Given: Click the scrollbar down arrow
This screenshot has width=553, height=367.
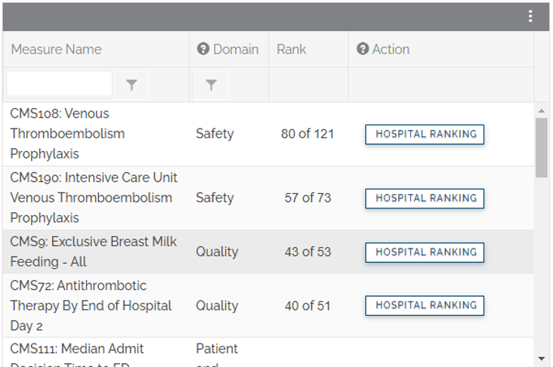Looking at the screenshot, I should coord(541,359).
